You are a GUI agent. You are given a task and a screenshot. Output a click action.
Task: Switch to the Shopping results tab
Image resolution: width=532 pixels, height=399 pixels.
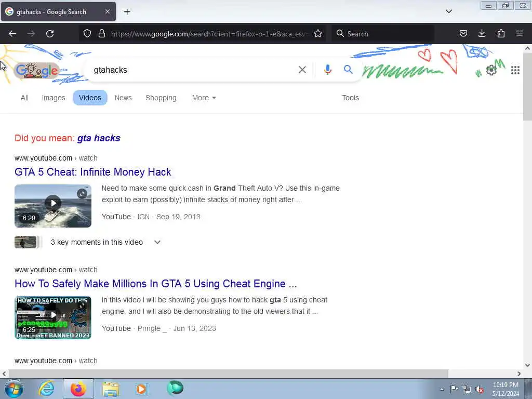161,98
